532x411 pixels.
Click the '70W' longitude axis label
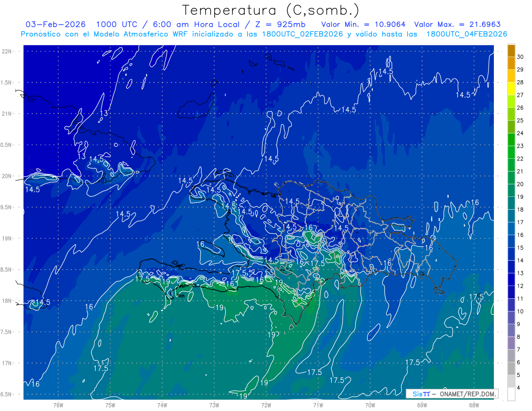click(x=370, y=405)
